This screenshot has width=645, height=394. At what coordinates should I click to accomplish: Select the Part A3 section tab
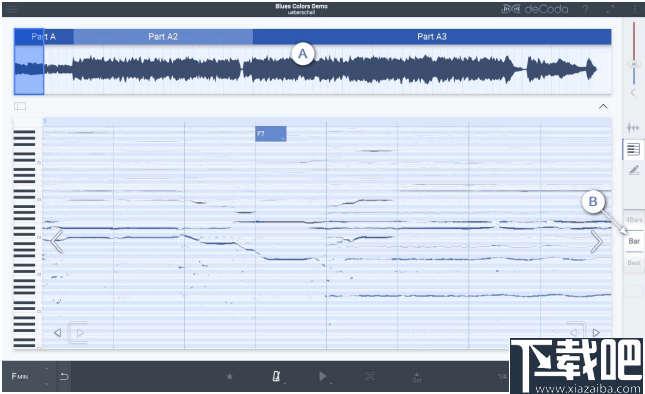point(432,37)
